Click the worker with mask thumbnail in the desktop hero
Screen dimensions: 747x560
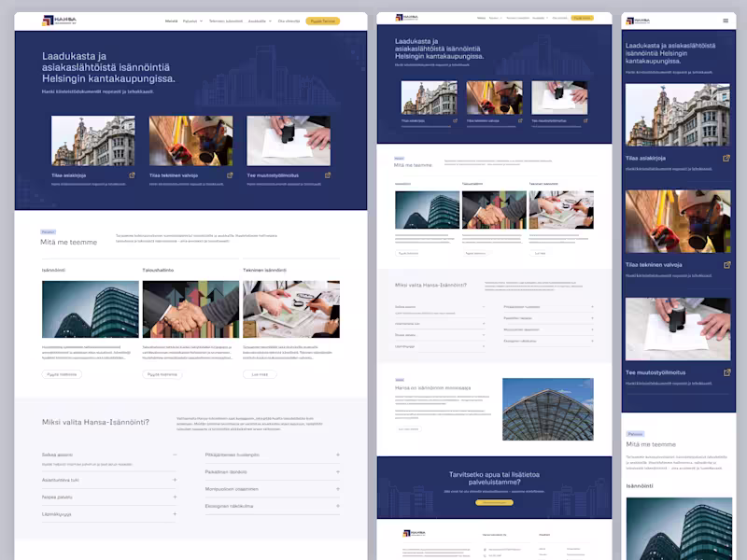pyautogui.click(x=191, y=141)
